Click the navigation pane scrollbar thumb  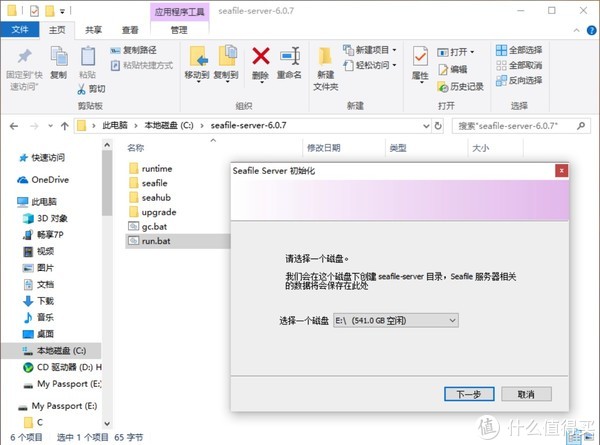pyautogui.click(x=107, y=182)
